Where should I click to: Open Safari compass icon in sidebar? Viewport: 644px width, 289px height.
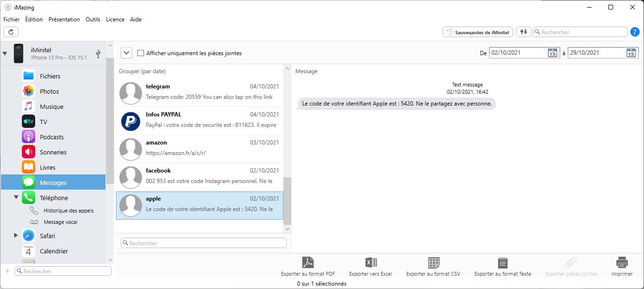(x=29, y=236)
